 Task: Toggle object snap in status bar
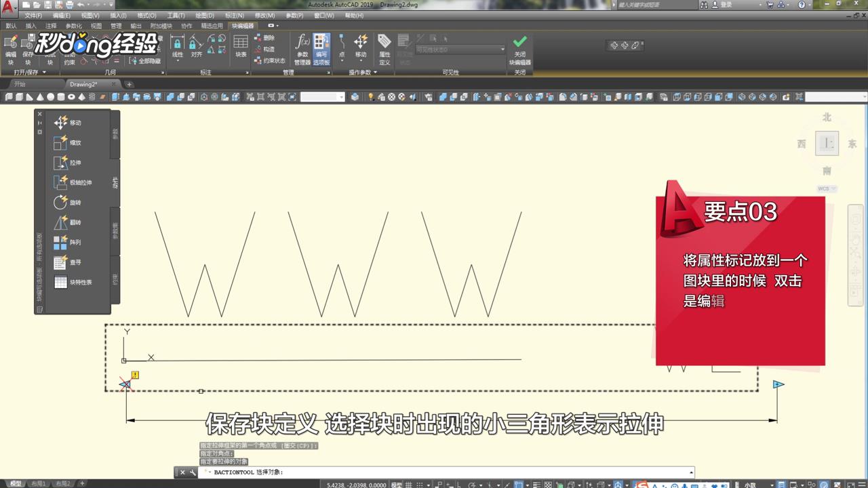pyautogui.click(x=518, y=484)
